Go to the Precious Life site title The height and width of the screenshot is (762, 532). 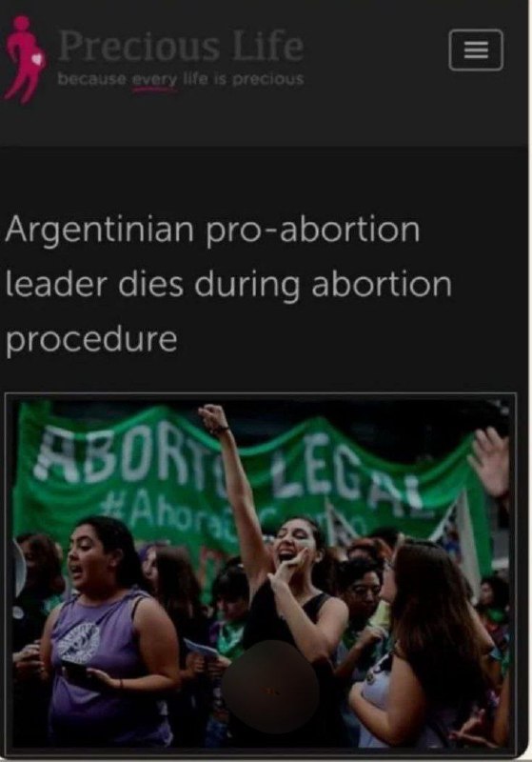click(x=181, y=45)
